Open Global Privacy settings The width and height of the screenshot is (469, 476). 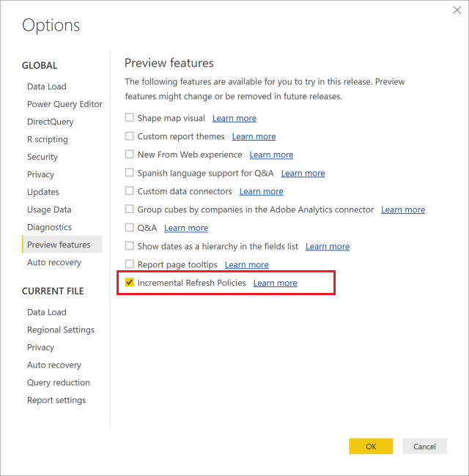click(x=40, y=174)
